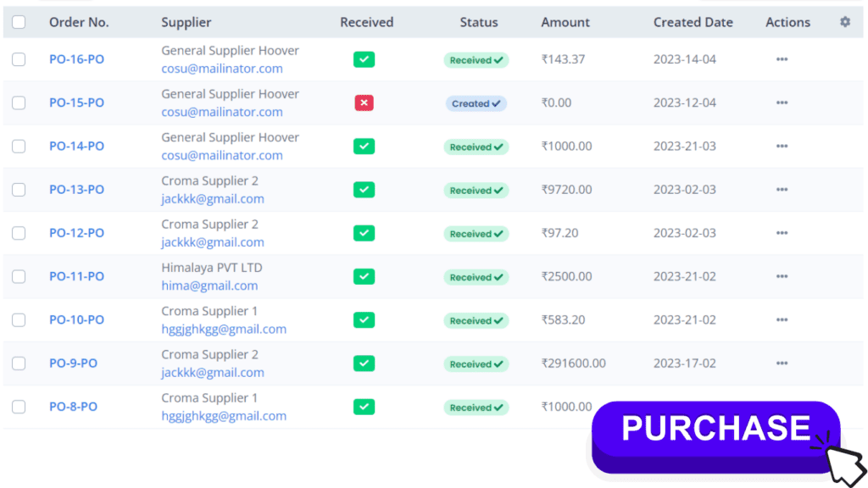Tick the checkbox for PO-9-PO
Screen dimensions: 868x488
pyautogui.click(x=19, y=363)
